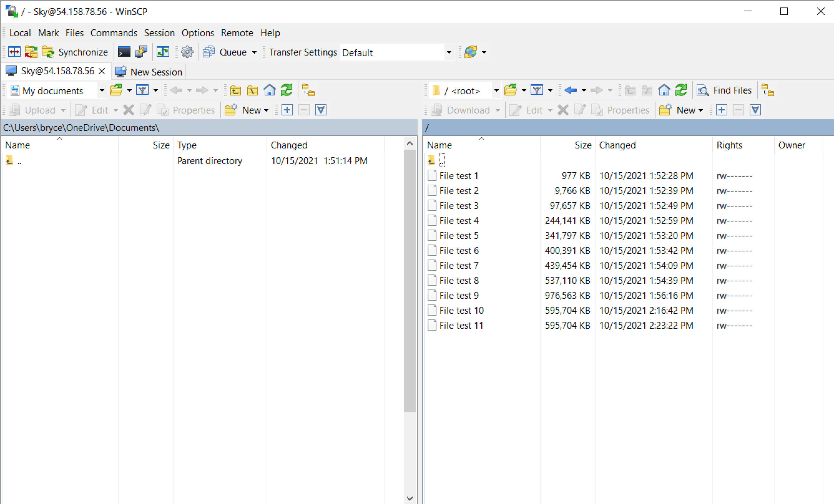Viewport: 834px width, 504px height.
Task: Click the Compare Directories icon in main toolbar
Action: tap(14, 52)
